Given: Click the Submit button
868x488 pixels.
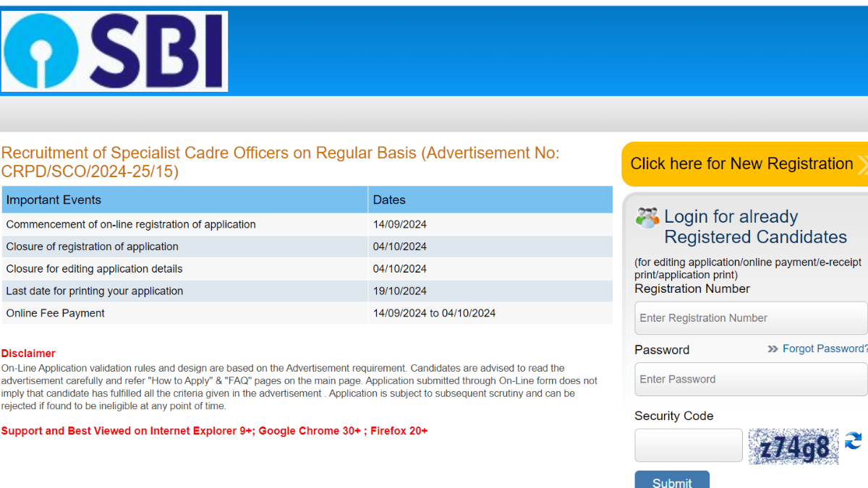Looking at the screenshot, I should pos(672,481).
